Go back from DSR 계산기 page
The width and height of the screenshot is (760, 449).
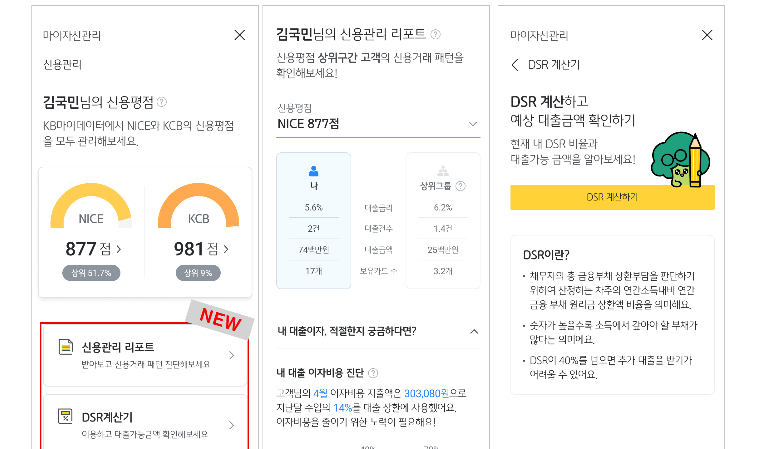pyautogui.click(x=515, y=65)
